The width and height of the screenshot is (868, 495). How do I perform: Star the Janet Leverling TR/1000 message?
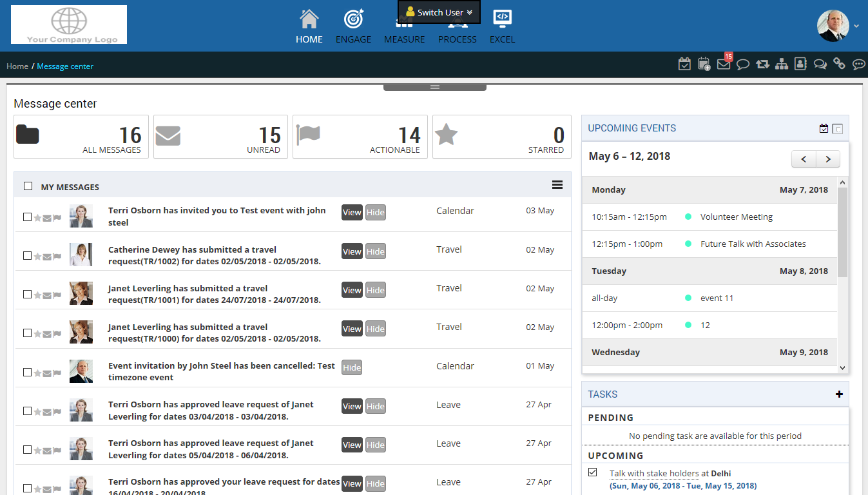[37, 334]
